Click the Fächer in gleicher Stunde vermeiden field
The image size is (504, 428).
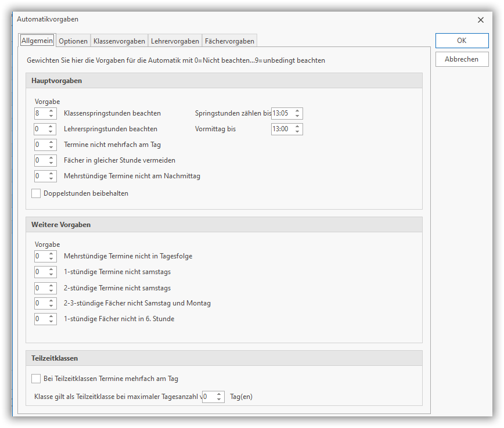(41, 160)
